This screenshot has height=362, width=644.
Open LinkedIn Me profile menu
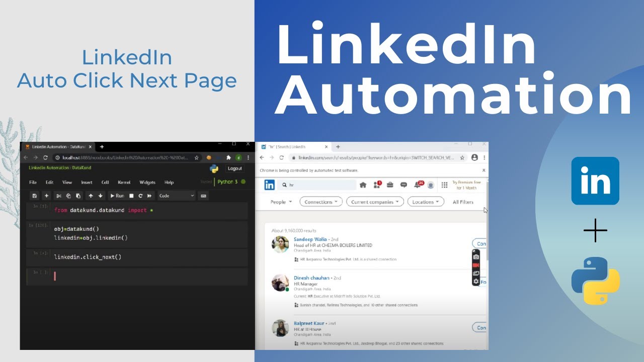[431, 185]
